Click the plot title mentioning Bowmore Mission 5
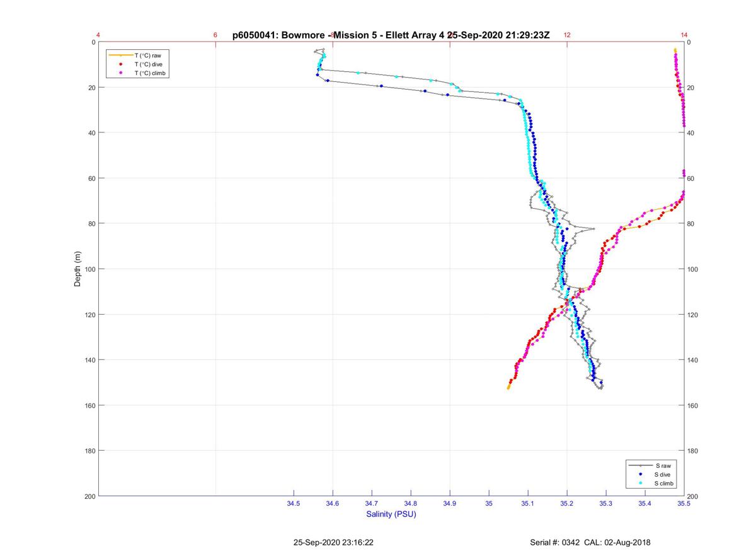Image resolution: width=756 pixels, height=558 pixels. pyautogui.click(x=391, y=35)
